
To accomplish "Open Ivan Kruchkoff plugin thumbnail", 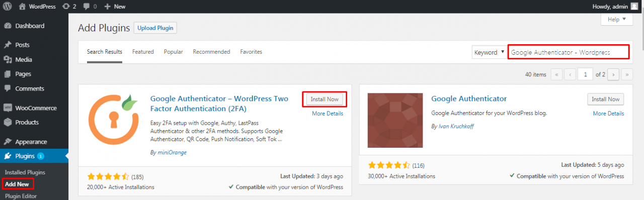I will coord(395,120).
